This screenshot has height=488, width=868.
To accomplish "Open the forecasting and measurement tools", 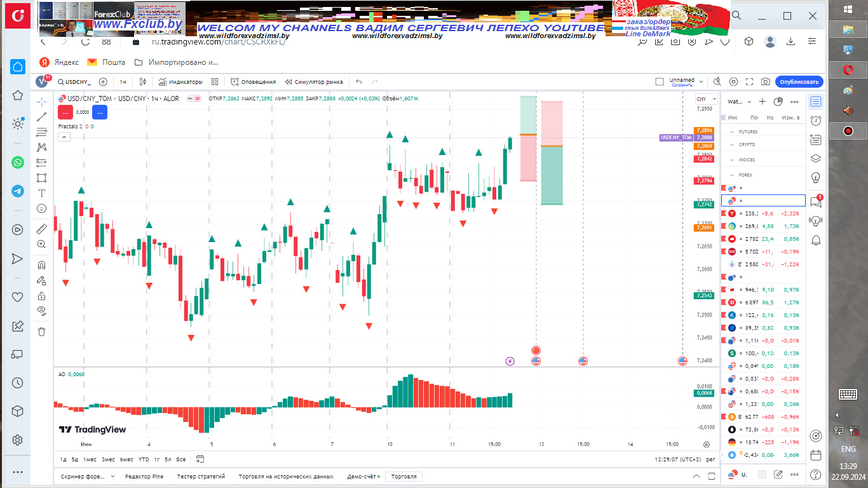I will click(41, 163).
